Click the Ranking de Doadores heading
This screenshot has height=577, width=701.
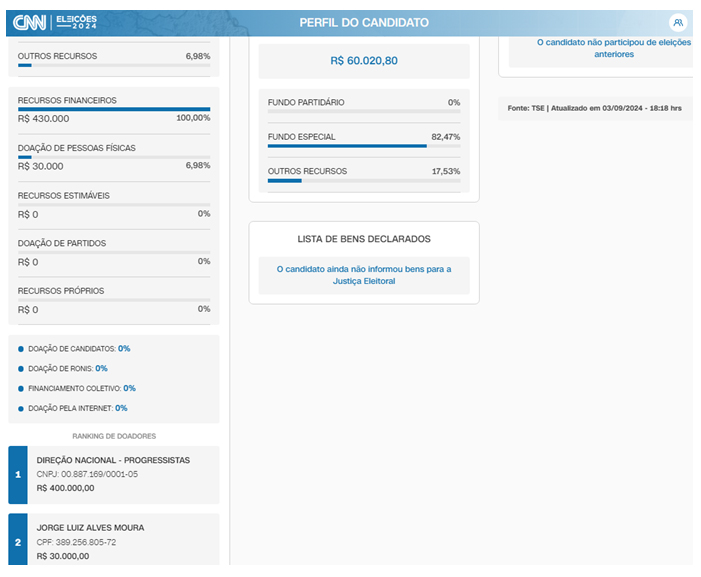(x=114, y=436)
